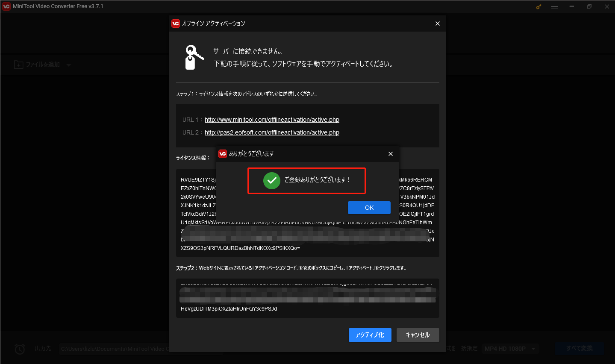Click inside the activation code box
The height and width of the screenshot is (364, 615).
tap(308, 298)
